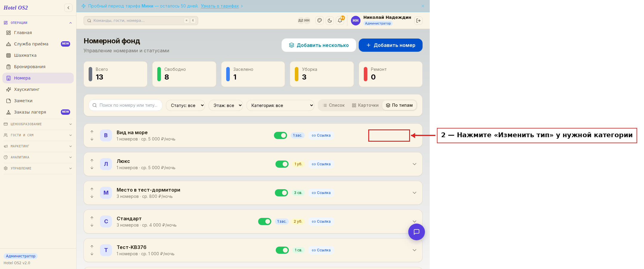644x269 pixels.
Task: Turn off the Люкс category switch
Action: 282,164
